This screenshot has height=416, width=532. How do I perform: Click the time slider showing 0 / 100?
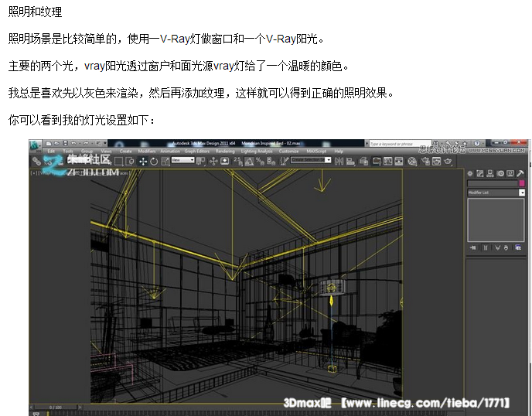click(x=56, y=407)
